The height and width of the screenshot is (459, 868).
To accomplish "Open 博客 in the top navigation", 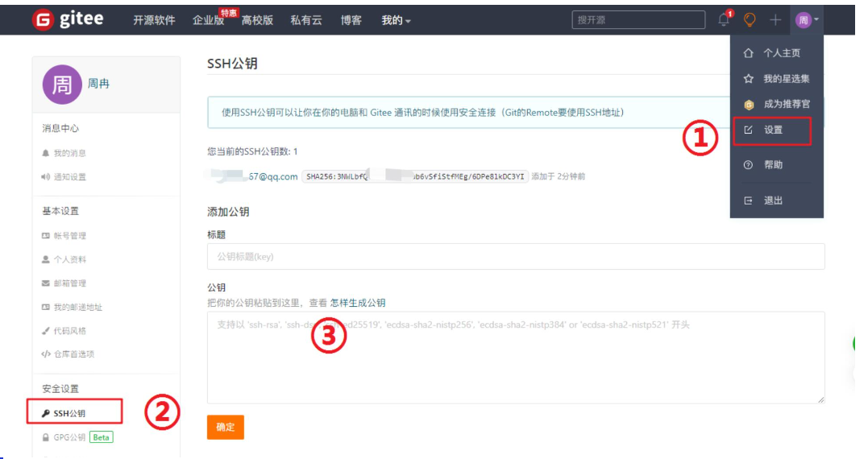I will (x=351, y=20).
